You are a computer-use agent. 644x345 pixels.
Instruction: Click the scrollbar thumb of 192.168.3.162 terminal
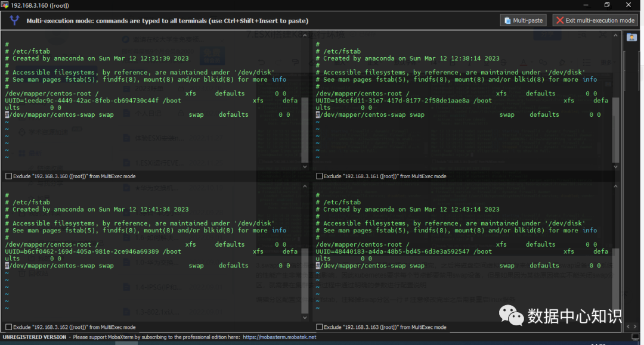coord(305,281)
